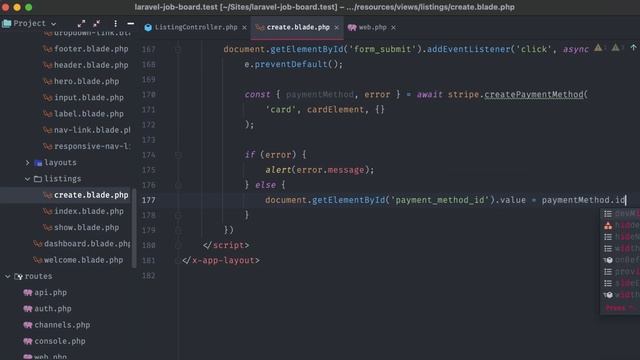Click alert function call on line 175
This screenshot has width=640, height=360.
[278, 170]
